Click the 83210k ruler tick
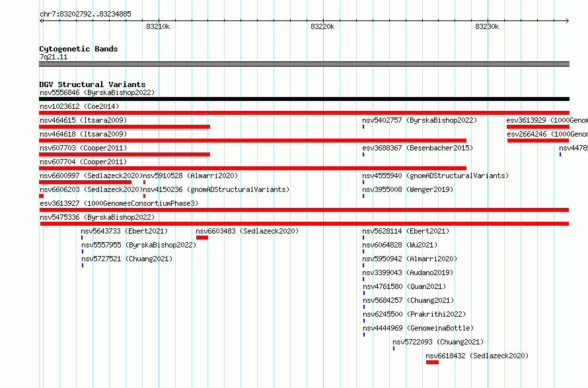Viewport: 588px width, 388px height. tap(159, 26)
